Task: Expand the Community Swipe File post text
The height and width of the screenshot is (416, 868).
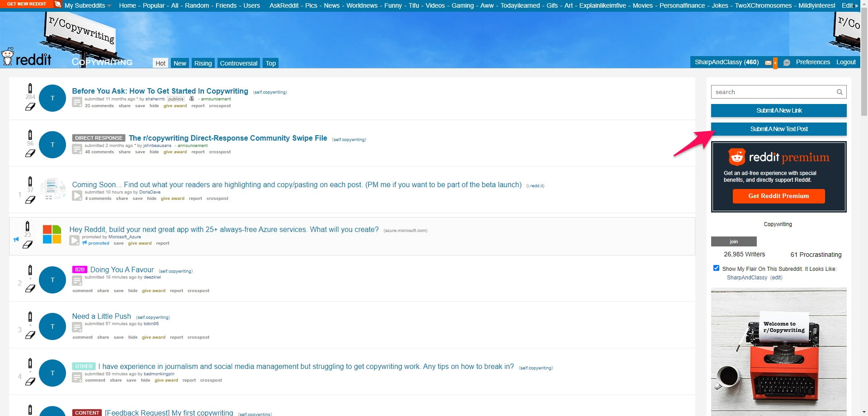Action: click(x=77, y=149)
